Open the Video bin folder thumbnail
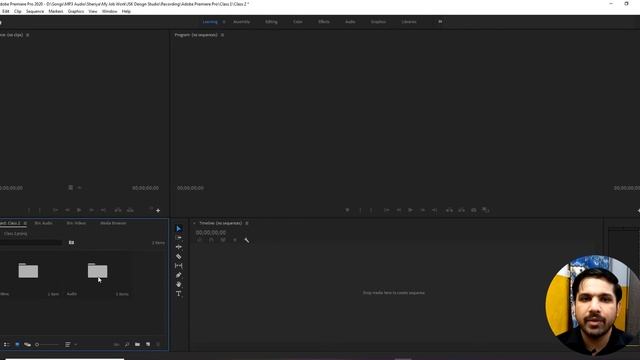Screen dimensions: 640x360 pos(28,271)
